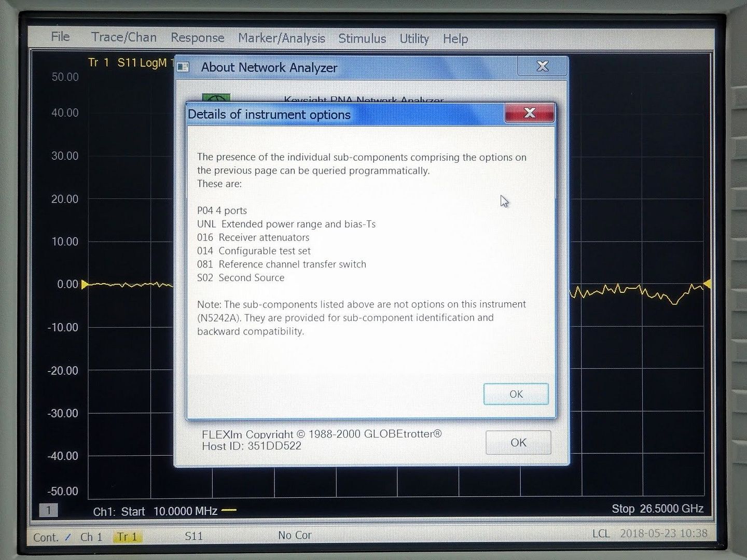This screenshot has height=560, width=747.
Task: Open the Response menu
Action: click(198, 38)
